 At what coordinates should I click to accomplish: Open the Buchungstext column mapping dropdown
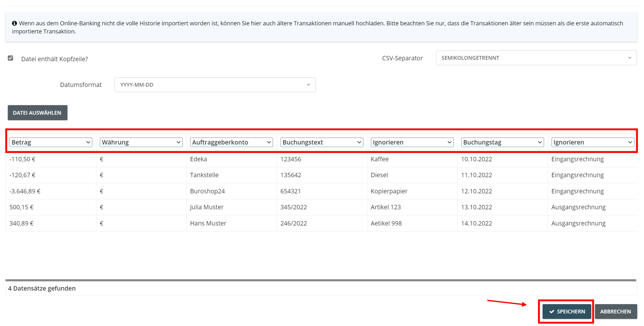(x=322, y=142)
